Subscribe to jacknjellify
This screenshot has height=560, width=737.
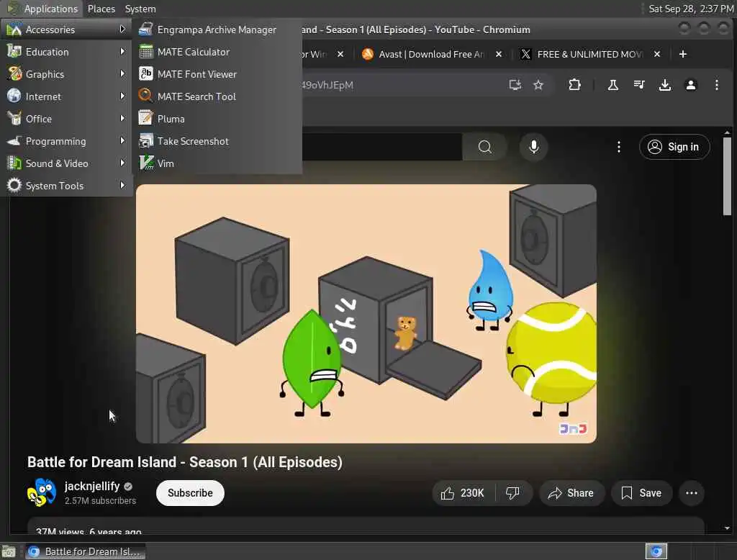tap(190, 493)
